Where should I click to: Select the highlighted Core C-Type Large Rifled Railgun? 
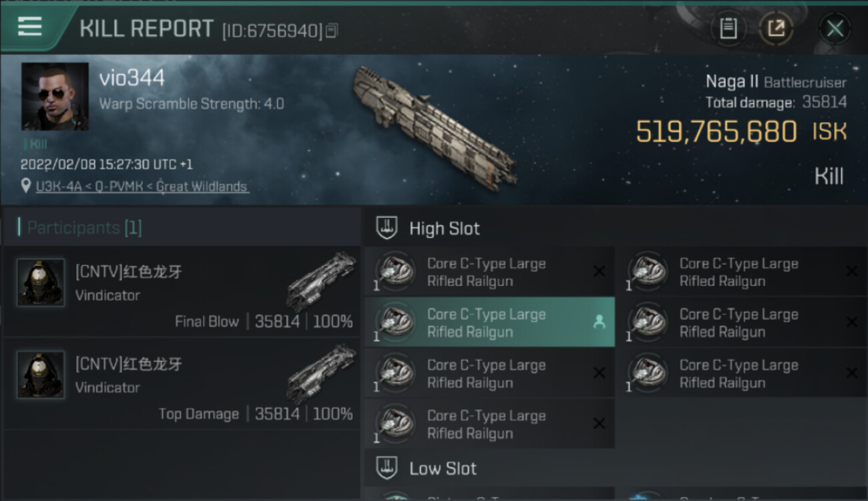pyautogui.click(x=487, y=323)
